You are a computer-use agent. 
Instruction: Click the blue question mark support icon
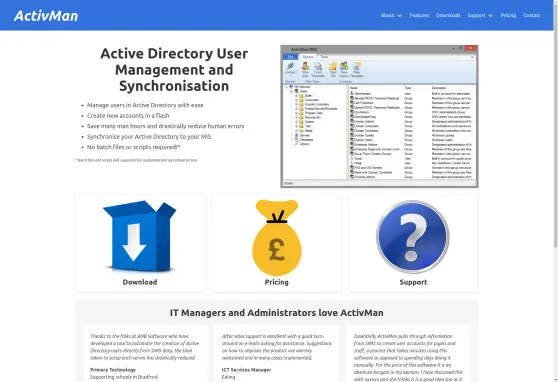(x=413, y=236)
